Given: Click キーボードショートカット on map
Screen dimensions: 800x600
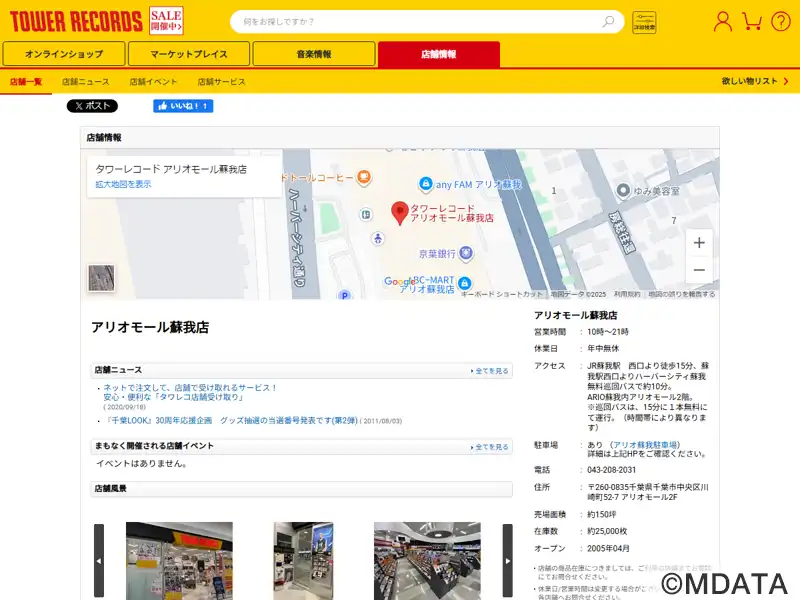Looking at the screenshot, I should (x=503, y=294).
